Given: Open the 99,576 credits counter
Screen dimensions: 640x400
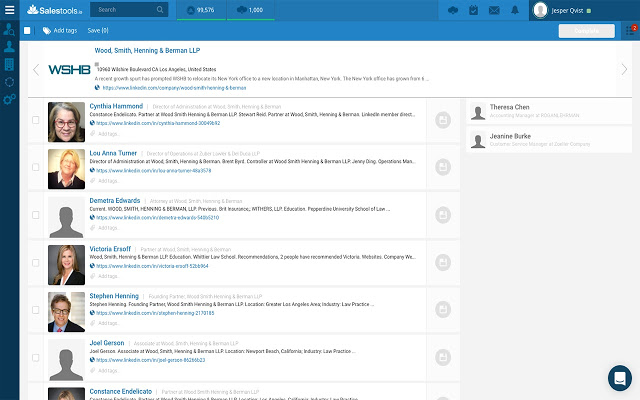Looking at the screenshot, I should click(x=201, y=10).
